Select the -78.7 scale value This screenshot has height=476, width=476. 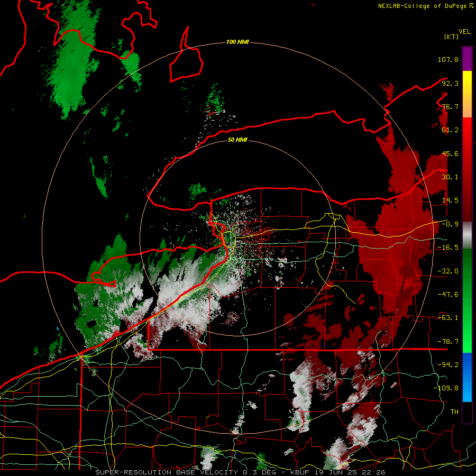[x=448, y=342]
